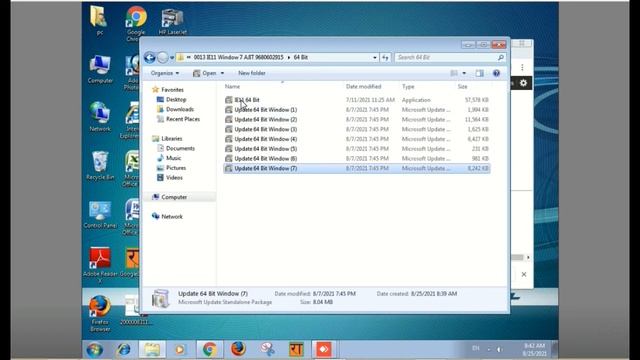Open Favorites in the navigation pane

[x=172, y=90]
